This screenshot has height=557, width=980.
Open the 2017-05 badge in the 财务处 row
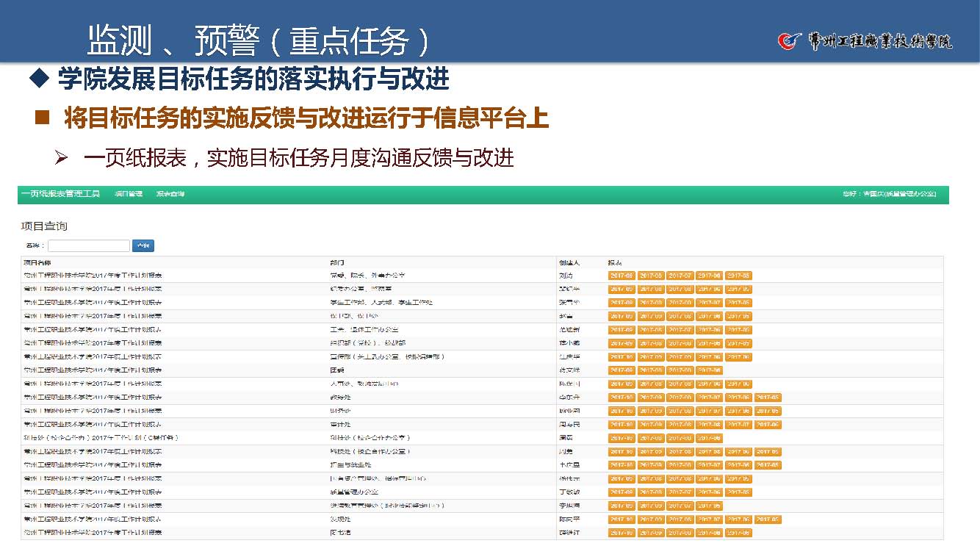point(768,412)
